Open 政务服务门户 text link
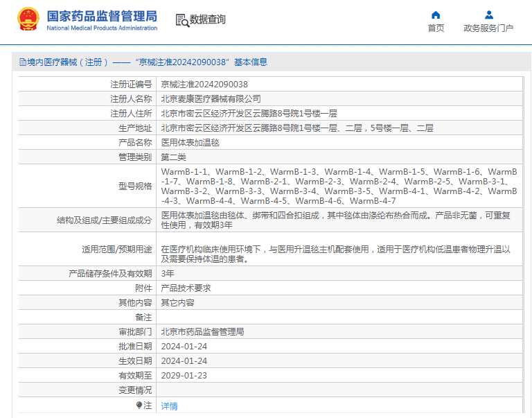 [488, 28]
